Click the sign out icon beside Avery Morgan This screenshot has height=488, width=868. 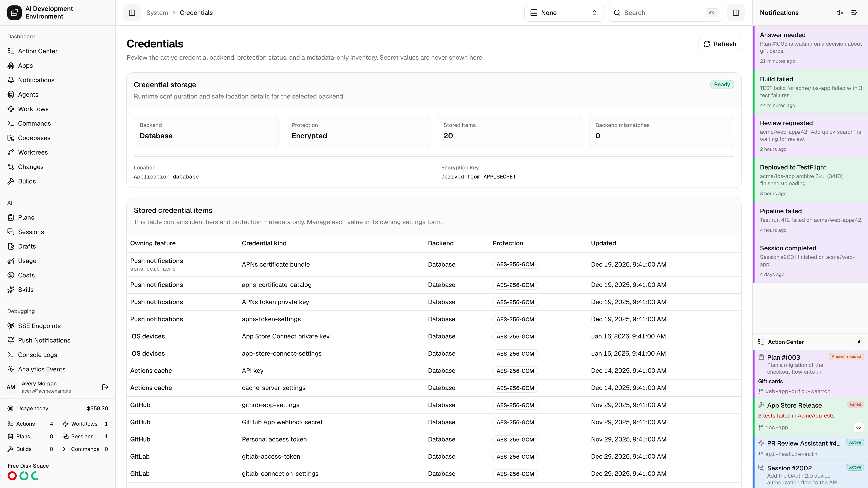(105, 387)
